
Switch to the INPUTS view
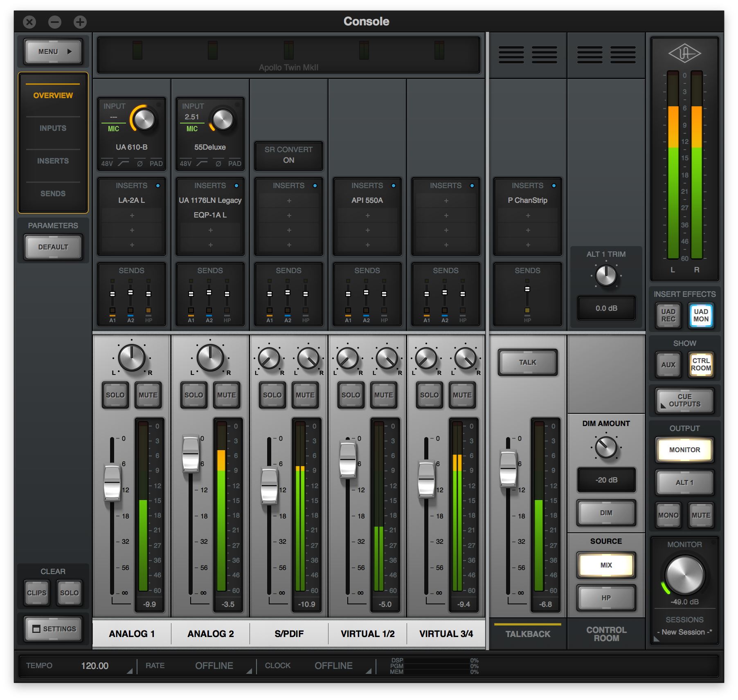(53, 128)
